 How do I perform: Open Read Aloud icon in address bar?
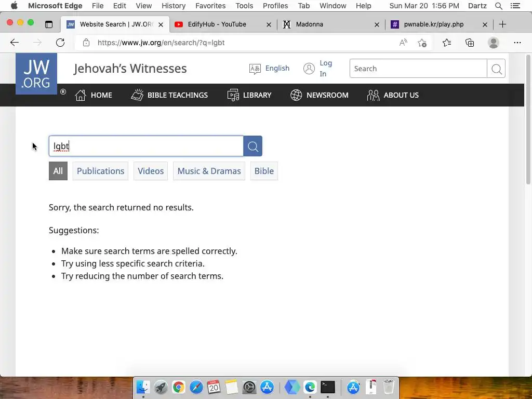[403, 43]
